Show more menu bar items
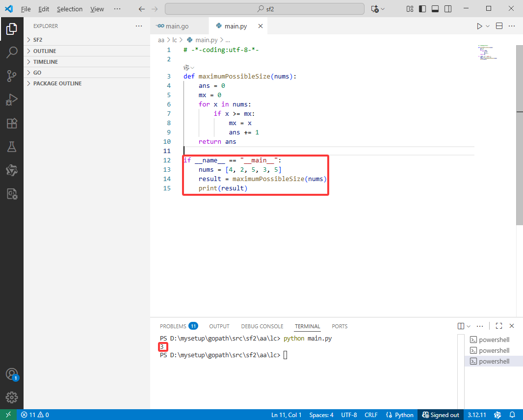Screen dimensions: 523x420 click(117, 9)
